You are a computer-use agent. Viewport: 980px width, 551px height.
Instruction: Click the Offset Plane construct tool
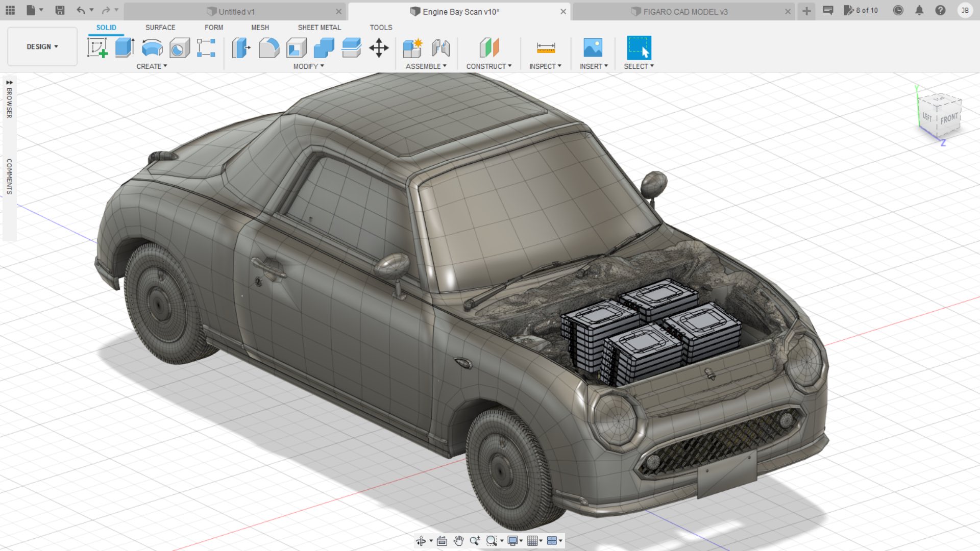click(x=489, y=48)
